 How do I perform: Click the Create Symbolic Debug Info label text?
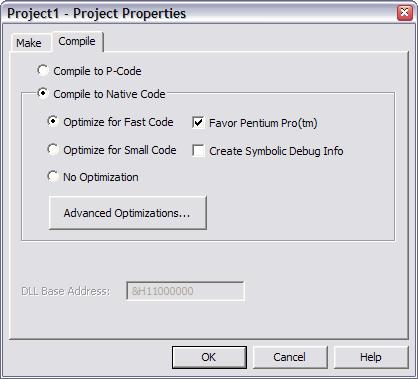click(x=276, y=151)
